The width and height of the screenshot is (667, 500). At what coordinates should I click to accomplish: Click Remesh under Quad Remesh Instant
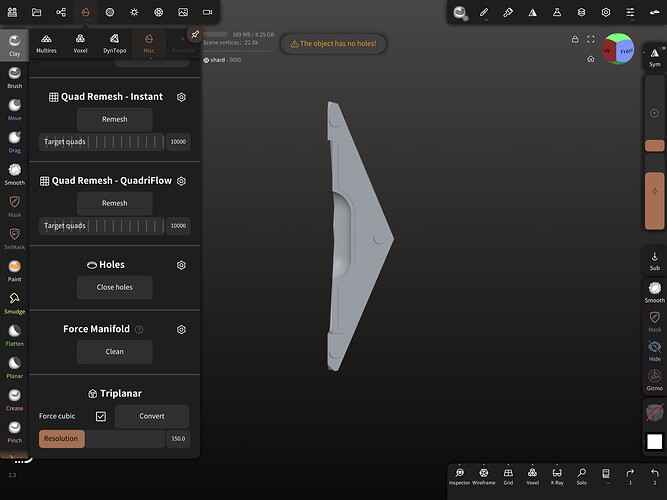(x=114, y=119)
